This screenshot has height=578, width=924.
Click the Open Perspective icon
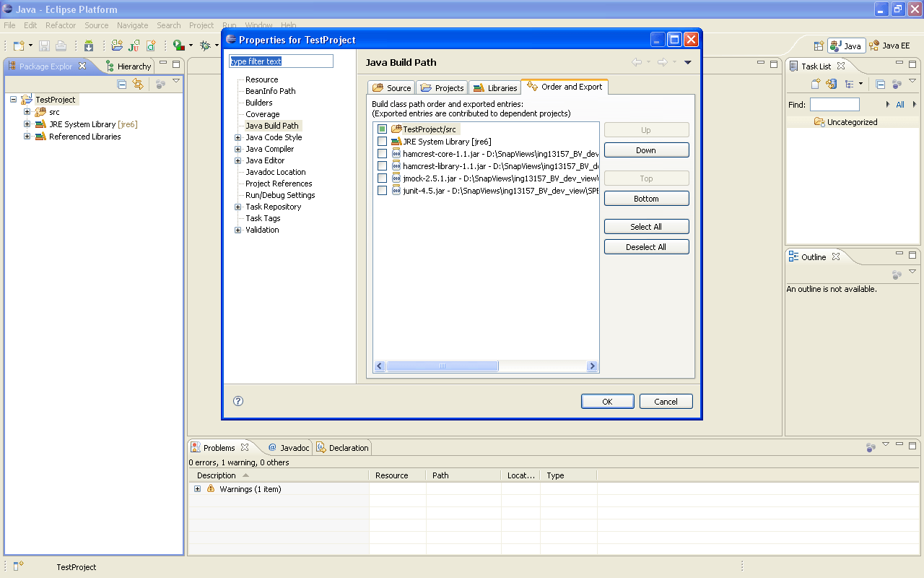[x=819, y=46]
